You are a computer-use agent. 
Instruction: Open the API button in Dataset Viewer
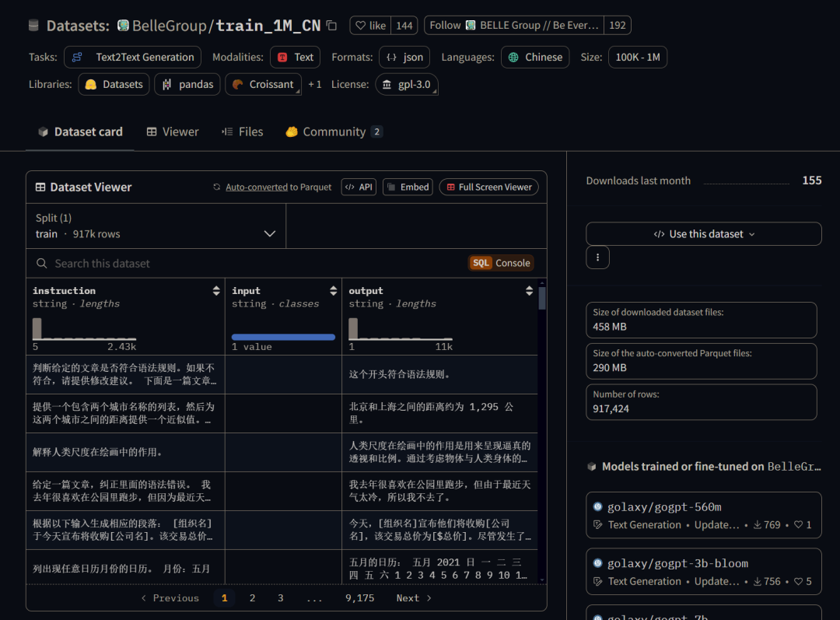[359, 187]
